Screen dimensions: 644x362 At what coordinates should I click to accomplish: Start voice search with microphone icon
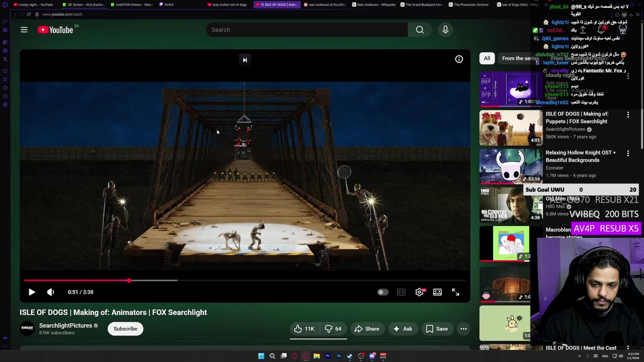click(x=445, y=30)
